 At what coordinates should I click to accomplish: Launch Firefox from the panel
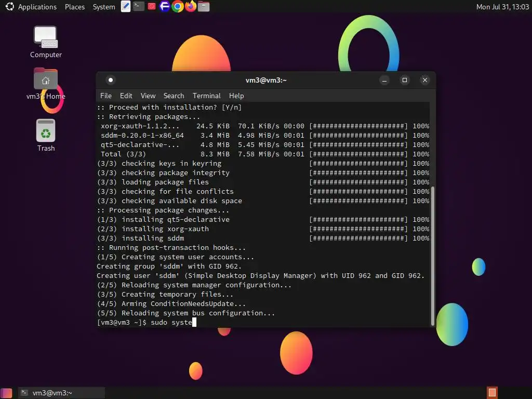[191, 6]
